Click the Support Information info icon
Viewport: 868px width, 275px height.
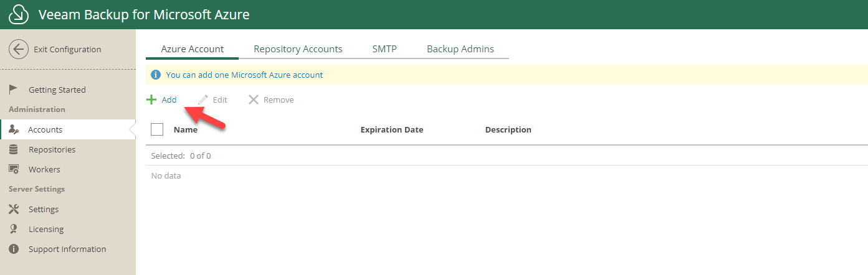[x=14, y=249]
